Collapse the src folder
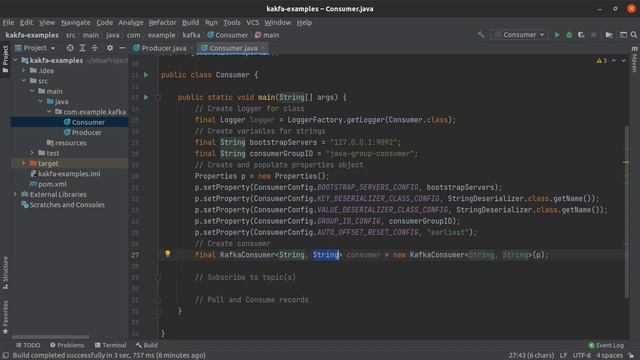The height and width of the screenshot is (360, 640). [24, 81]
